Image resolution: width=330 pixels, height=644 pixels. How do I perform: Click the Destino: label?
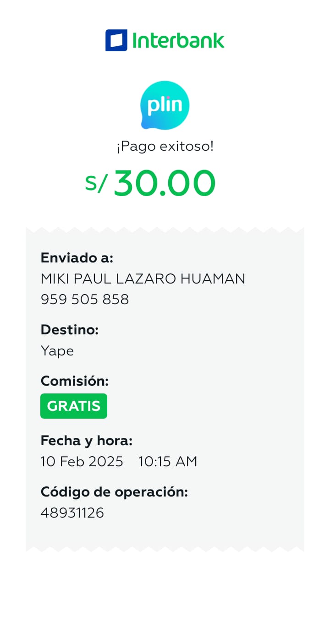70,329
